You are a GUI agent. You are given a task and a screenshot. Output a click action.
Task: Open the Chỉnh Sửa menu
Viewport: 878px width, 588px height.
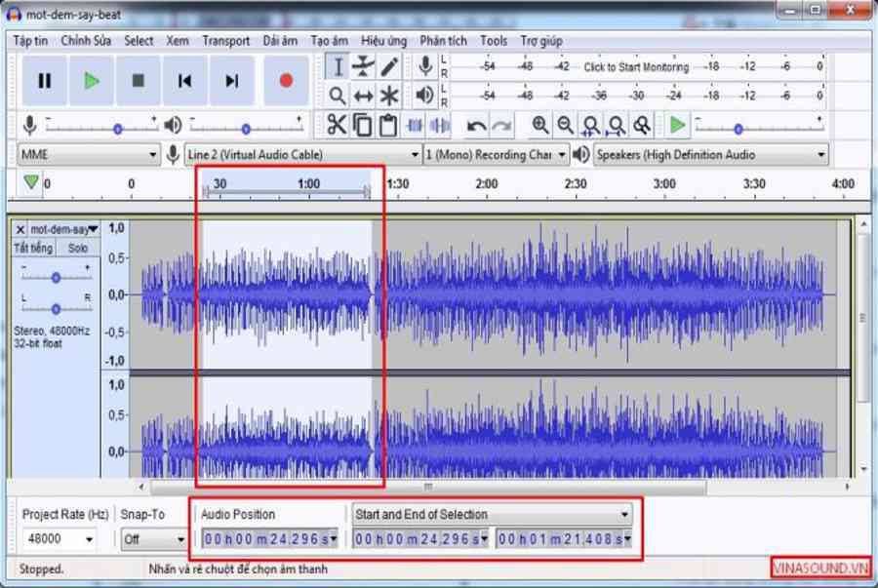86,41
